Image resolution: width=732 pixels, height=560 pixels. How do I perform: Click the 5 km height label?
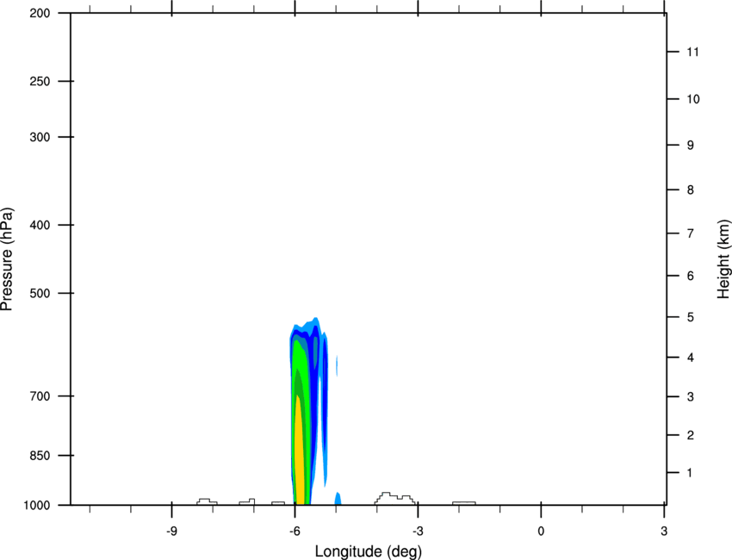690,317
